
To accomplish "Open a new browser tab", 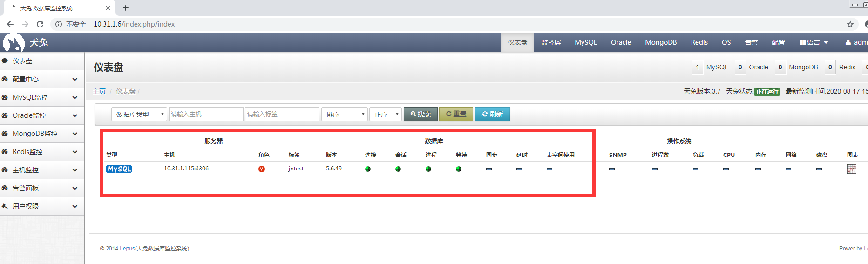I will click(126, 8).
